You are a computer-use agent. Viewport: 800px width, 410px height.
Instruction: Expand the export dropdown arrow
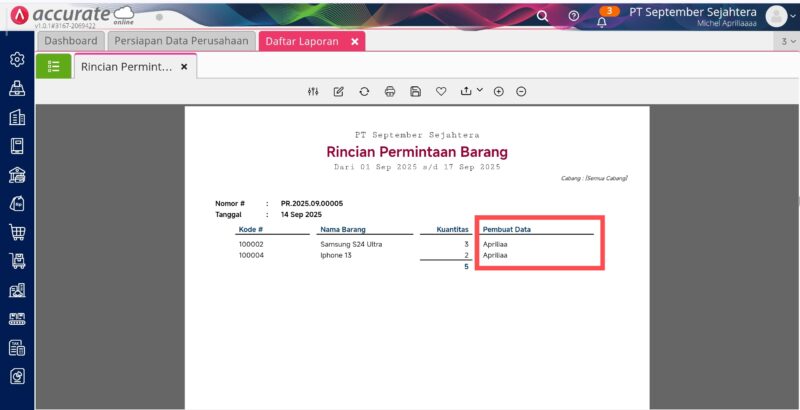click(x=479, y=90)
